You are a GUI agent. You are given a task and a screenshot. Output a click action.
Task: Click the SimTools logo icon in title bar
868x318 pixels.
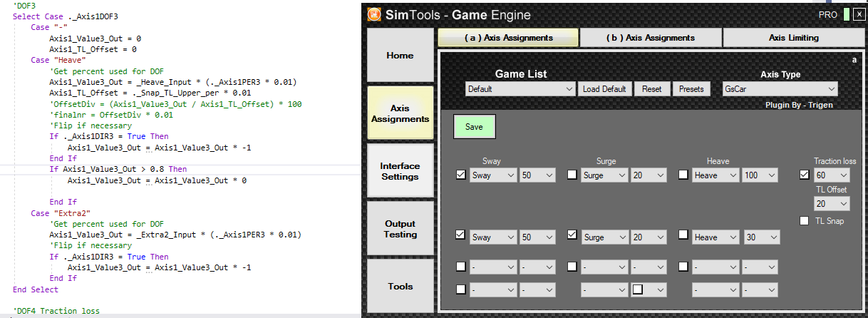[375, 15]
